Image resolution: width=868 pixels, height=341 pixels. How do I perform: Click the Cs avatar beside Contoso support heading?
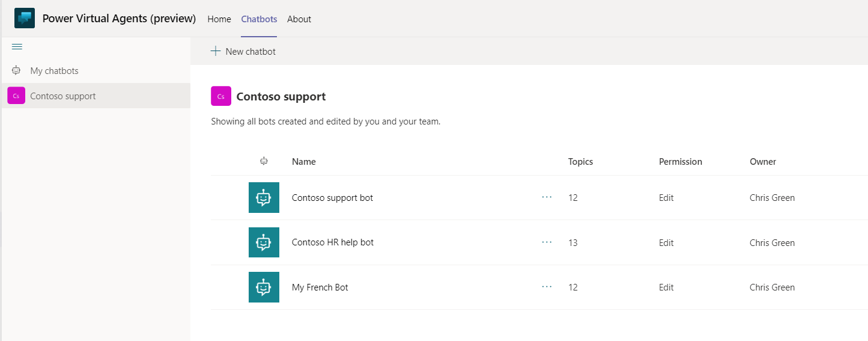221,96
